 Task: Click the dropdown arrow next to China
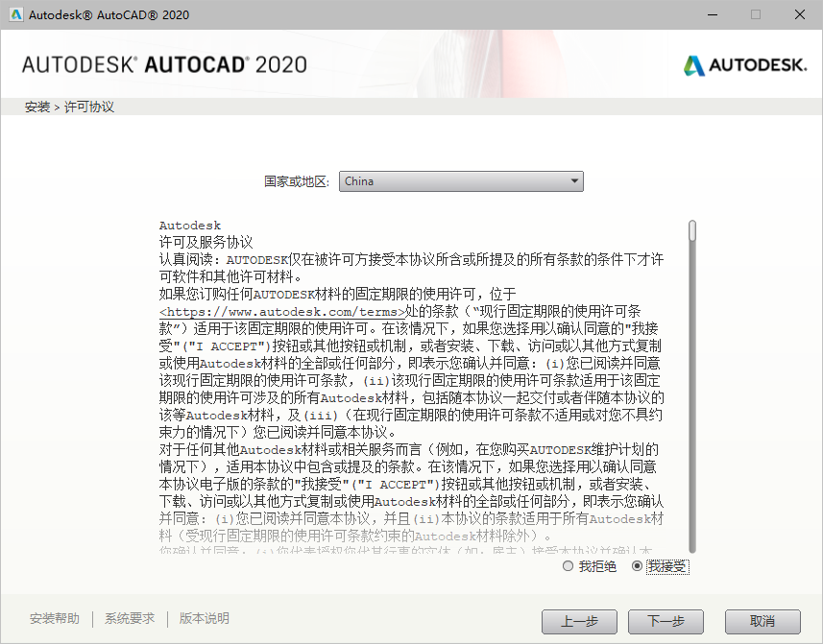(x=574, y=180)
